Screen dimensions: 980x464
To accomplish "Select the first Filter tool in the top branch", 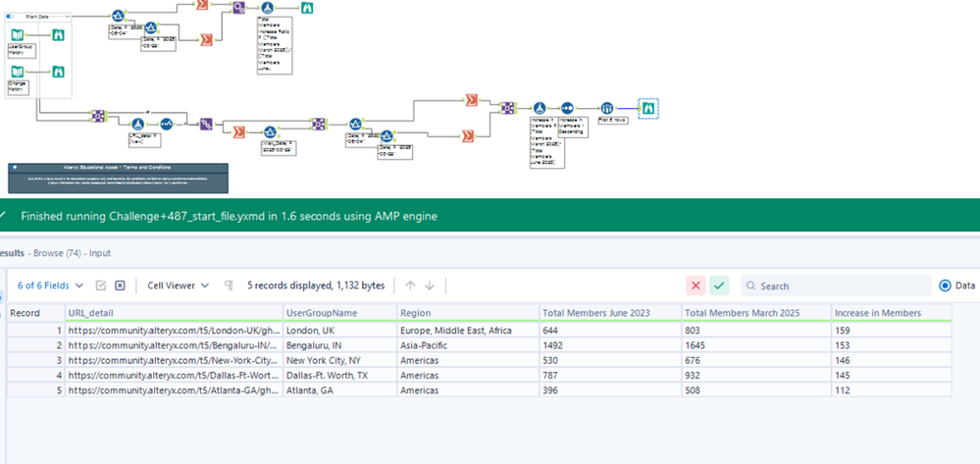I will (x=118, y=17).
